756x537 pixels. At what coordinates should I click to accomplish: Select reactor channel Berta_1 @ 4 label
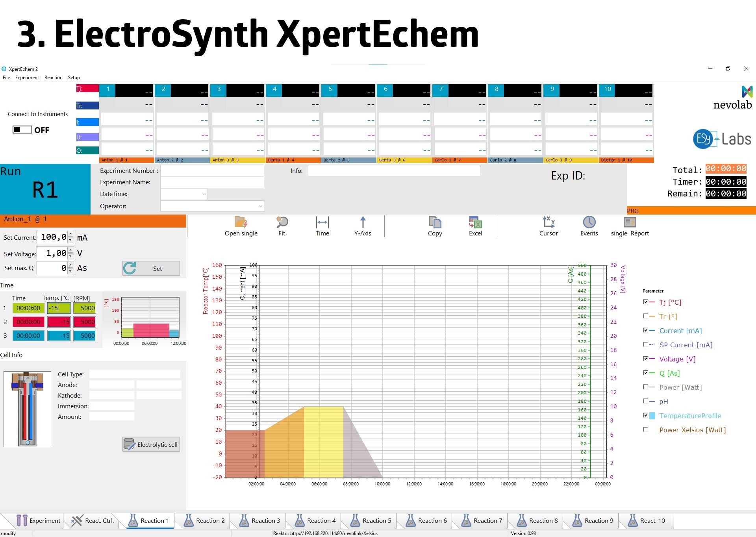[293, 160]
